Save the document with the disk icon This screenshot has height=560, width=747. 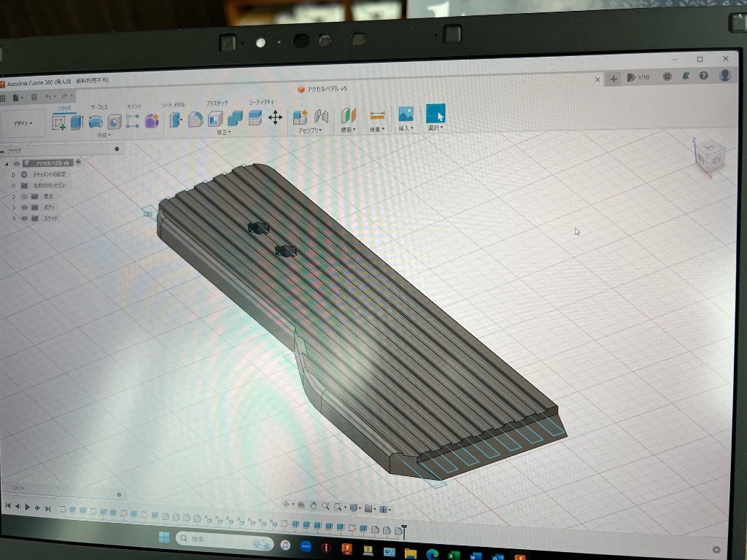34,98
